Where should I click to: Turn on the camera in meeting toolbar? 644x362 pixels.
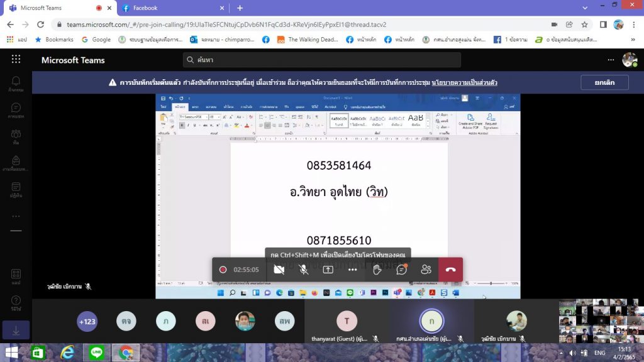pyautogui.click(x=279, y=270)
